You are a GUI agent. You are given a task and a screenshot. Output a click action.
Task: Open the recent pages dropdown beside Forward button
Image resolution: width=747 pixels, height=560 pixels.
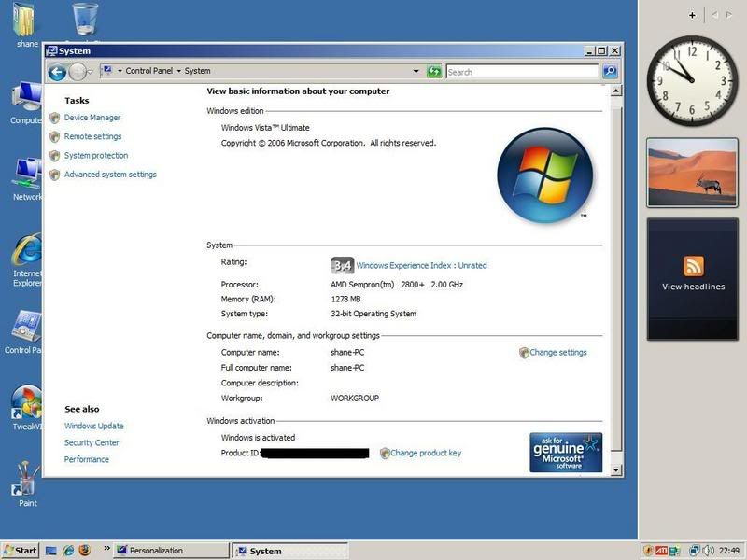[91, 71]
